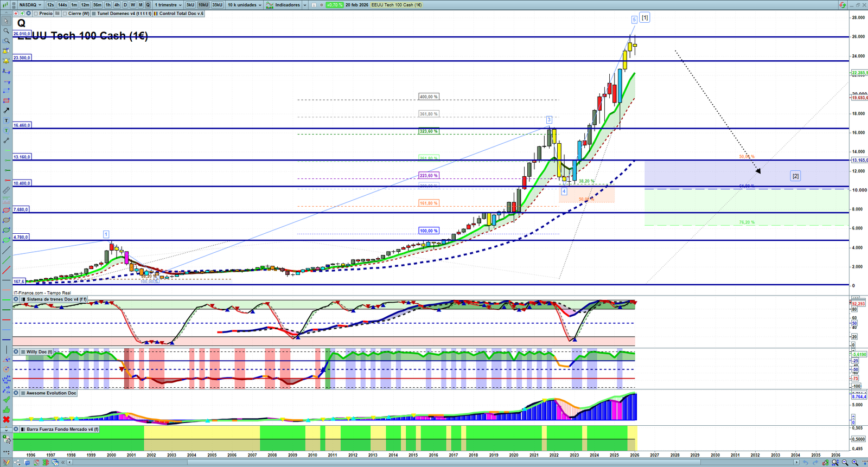Switch to the 56m timeframe
Image resolution: width=868 pixels, height=467 pixels.
click(97, 5)
